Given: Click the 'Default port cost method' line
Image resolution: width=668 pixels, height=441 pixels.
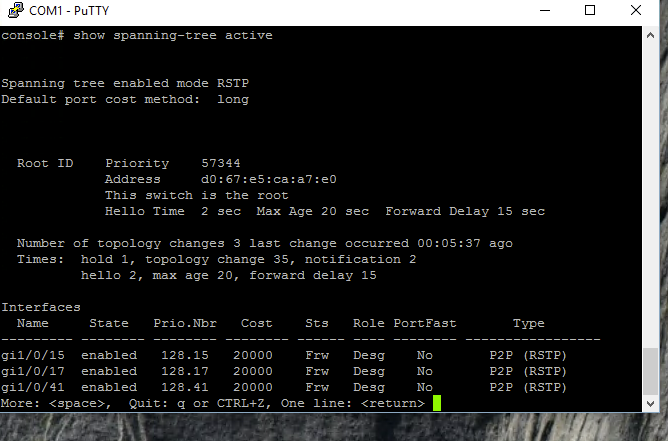Looking at the screenshot, I should [125, 99].
